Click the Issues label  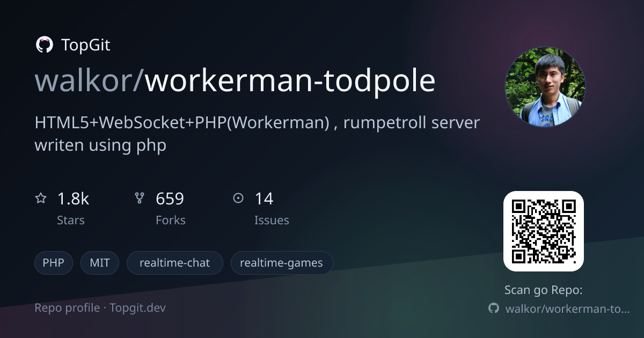click(272, 220)
